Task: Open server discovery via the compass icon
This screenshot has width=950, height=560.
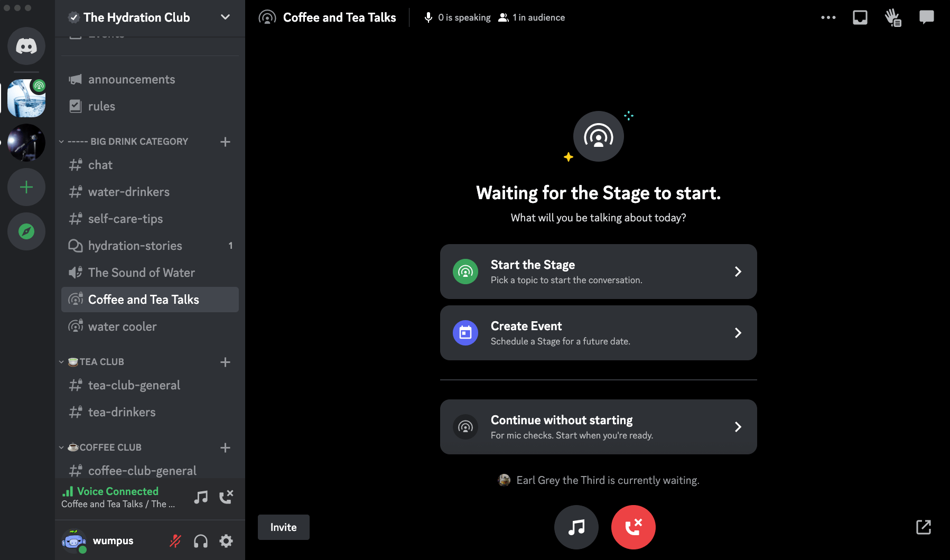Action: tap(26, 231)
